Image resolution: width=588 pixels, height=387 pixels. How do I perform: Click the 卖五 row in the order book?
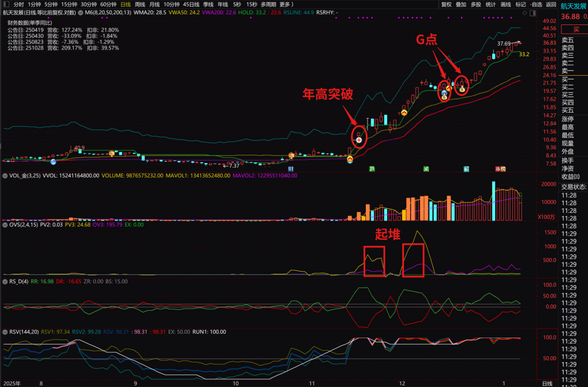click(568, 40)
